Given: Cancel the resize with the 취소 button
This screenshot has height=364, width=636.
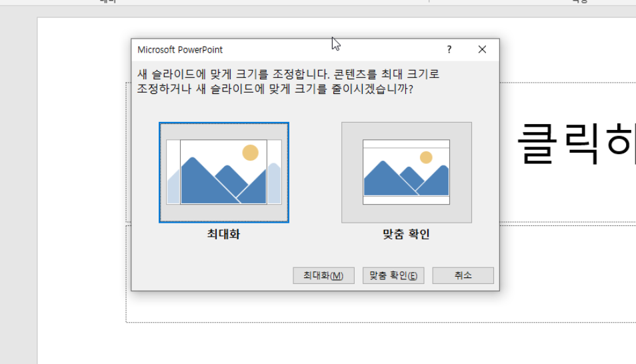Looking at the screenshot, I should pos(463,275).
